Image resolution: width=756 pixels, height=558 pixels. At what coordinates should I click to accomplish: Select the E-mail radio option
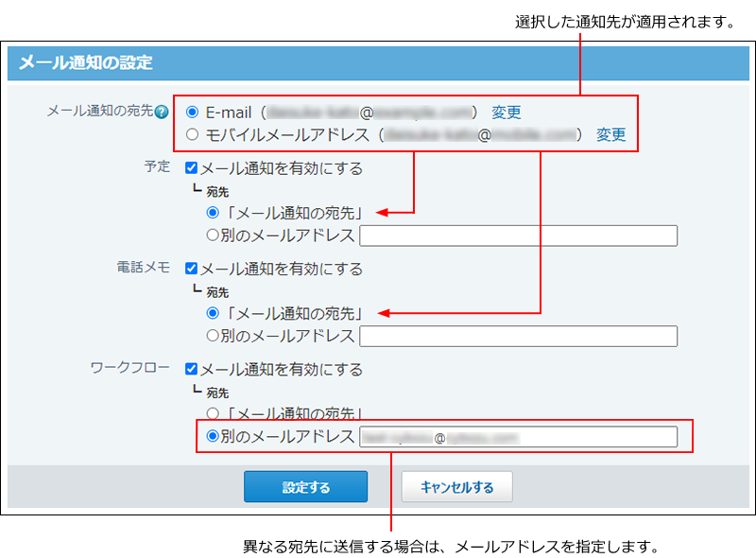pyautogui.click(x=192, y=112)
